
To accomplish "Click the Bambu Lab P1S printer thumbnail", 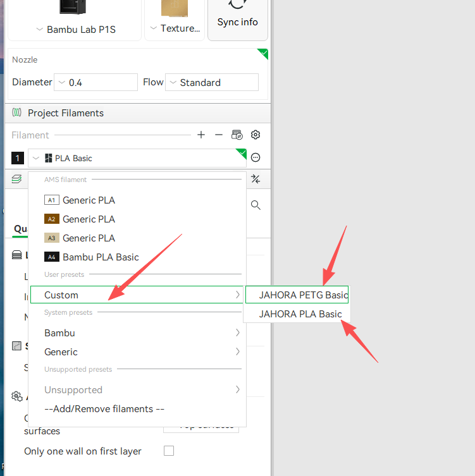I will (x=73, y=7).
